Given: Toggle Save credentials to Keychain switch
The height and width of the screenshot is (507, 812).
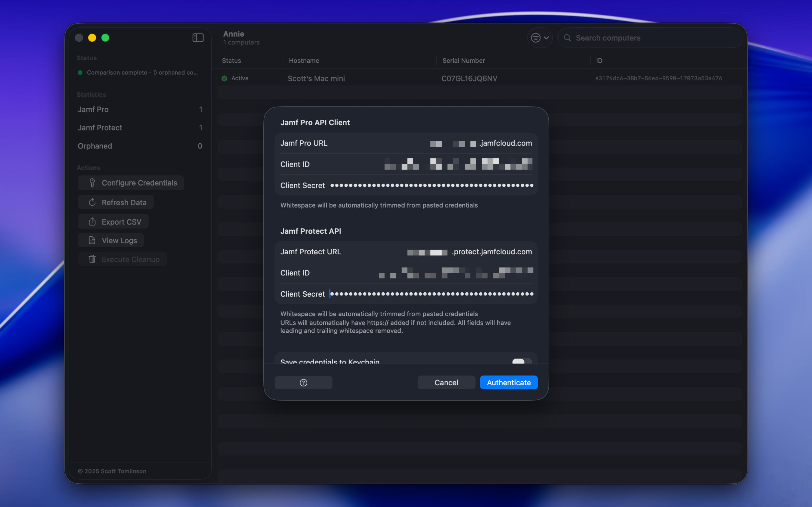Looking at the screenshot, I should 521,361.
